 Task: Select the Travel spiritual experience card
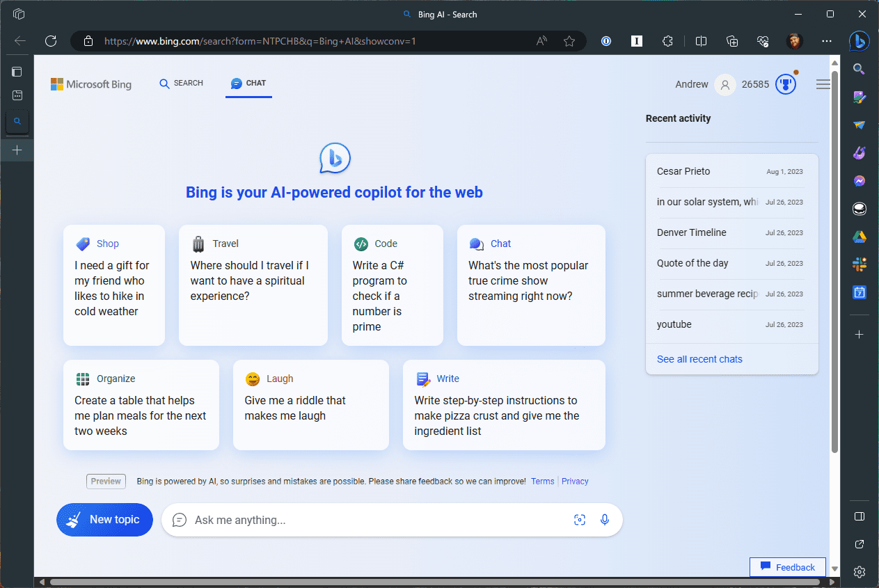click(253, 285)
